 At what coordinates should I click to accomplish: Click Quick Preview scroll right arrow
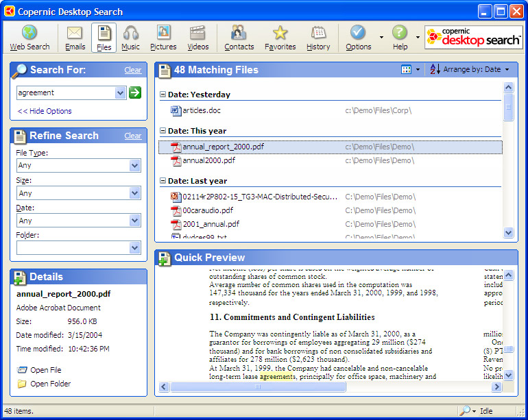pyautogui.click(x=496, y=386)
